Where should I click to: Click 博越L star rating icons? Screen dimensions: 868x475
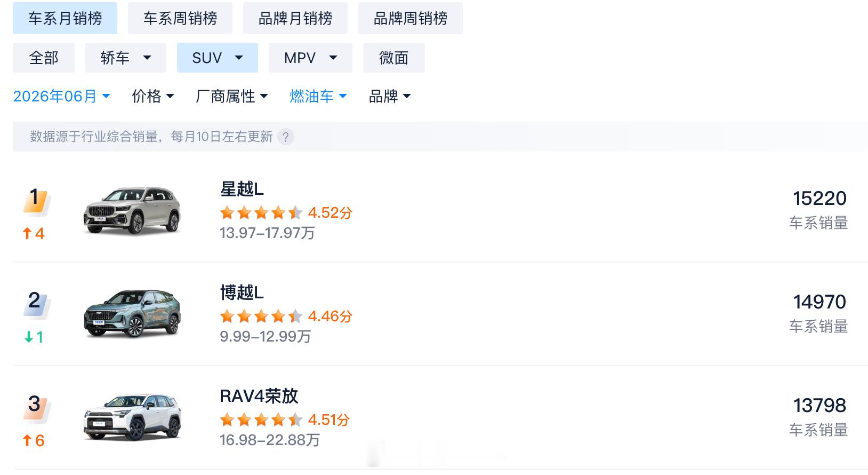(x=261, y=316)
